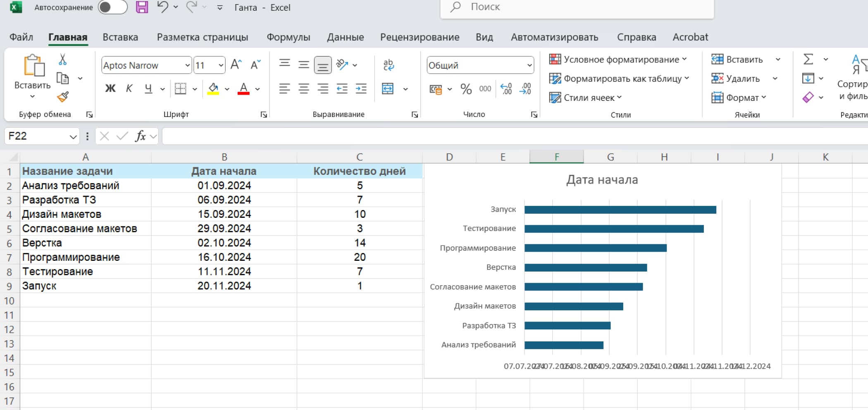Decrease decimal places
This screenshot has height=410, width=868.
click(525, 89)
